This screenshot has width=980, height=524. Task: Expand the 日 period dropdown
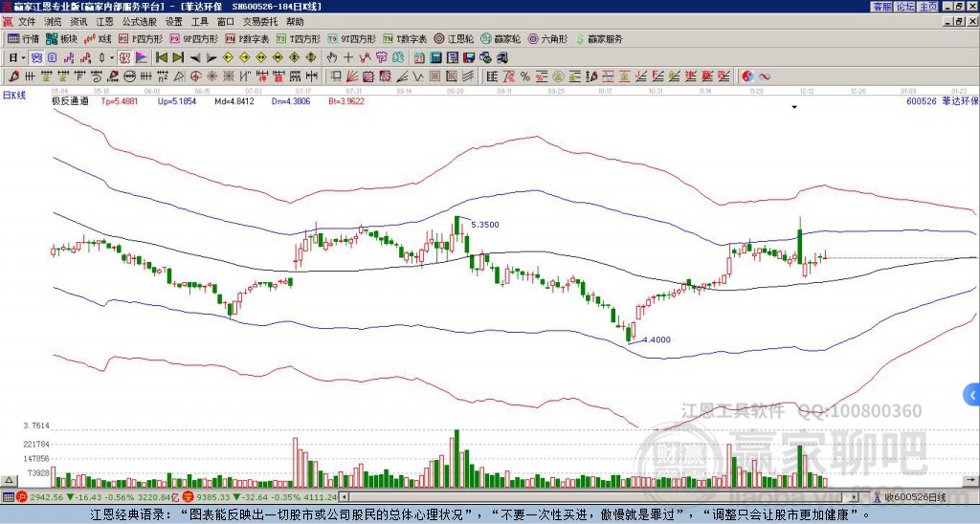point(17,58)
